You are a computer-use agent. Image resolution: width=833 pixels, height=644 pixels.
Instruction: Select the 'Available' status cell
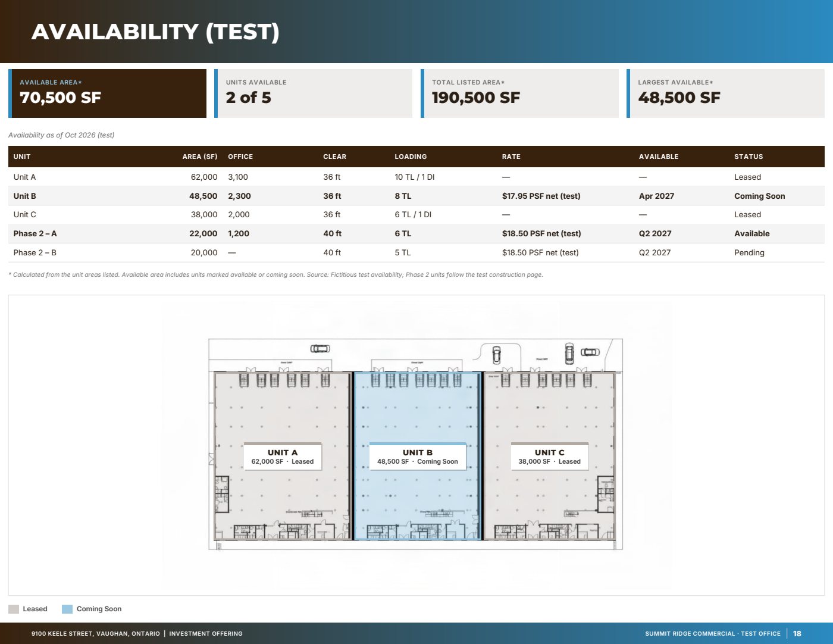click(x=752, y=233)
